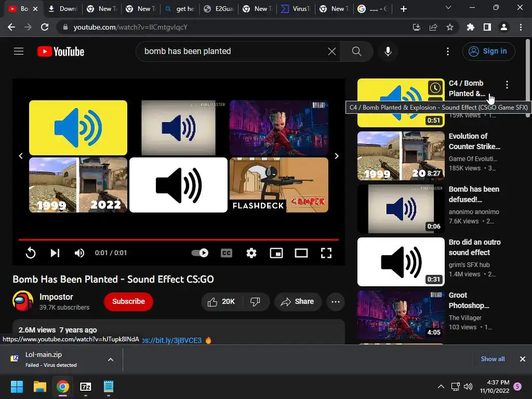Open Chrome three-dot menu
532x399 pixels.
[521, 27]
